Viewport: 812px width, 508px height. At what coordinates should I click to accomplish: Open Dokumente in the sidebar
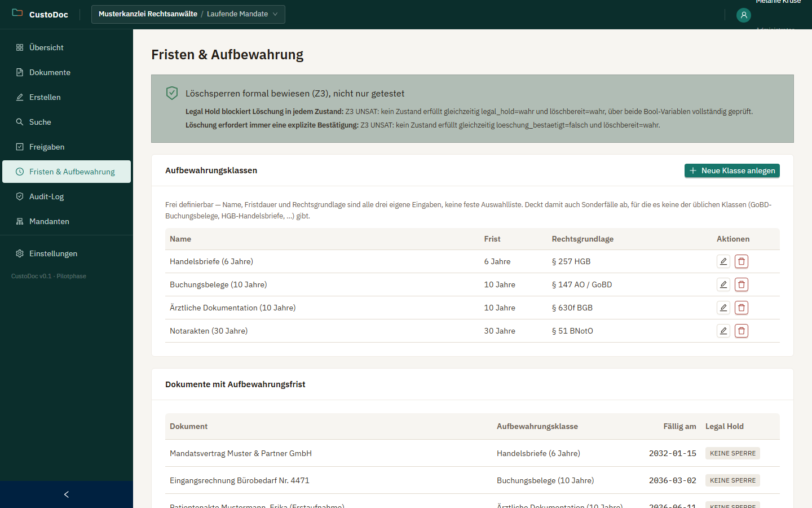point(67,72)
